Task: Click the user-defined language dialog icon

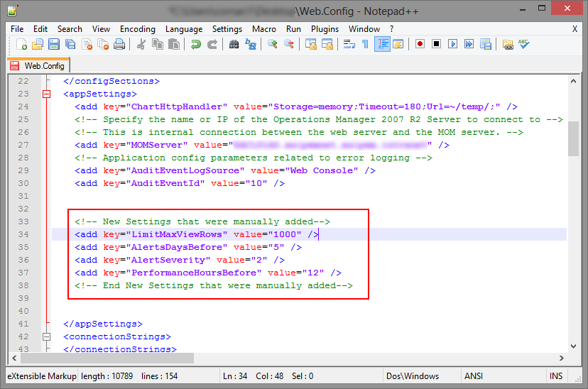Action: [x=398, y=44]
